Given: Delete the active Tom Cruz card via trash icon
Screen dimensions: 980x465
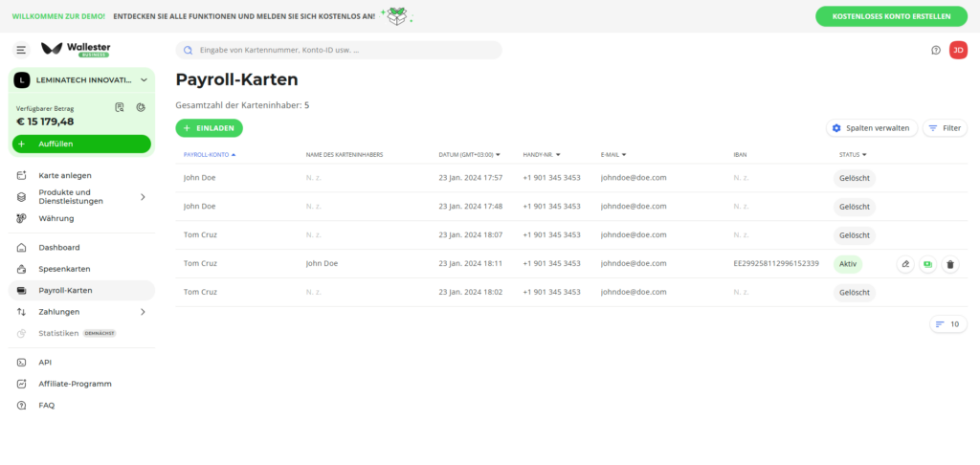Looking at the screenshot, I should point(949,264).
